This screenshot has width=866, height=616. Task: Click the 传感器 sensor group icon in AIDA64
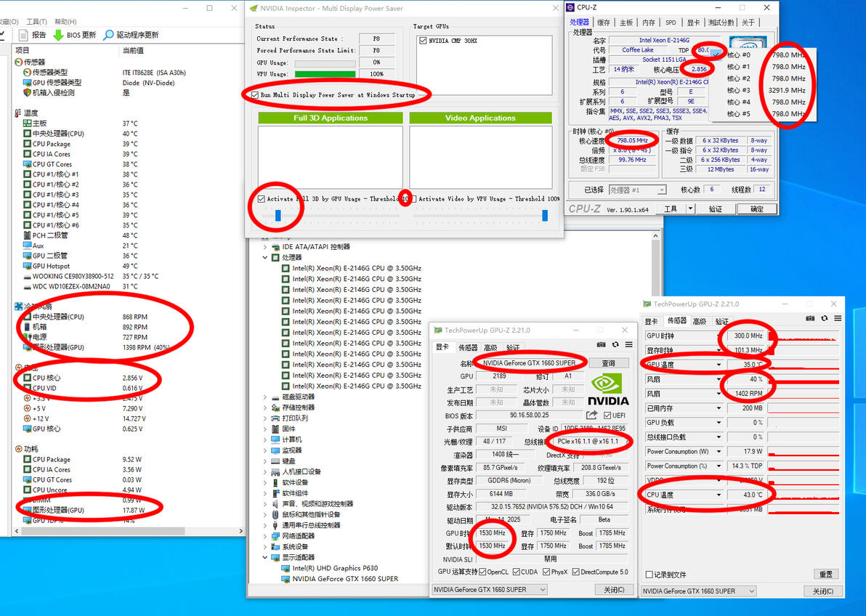pyautogui.click(x=18, y=62)
